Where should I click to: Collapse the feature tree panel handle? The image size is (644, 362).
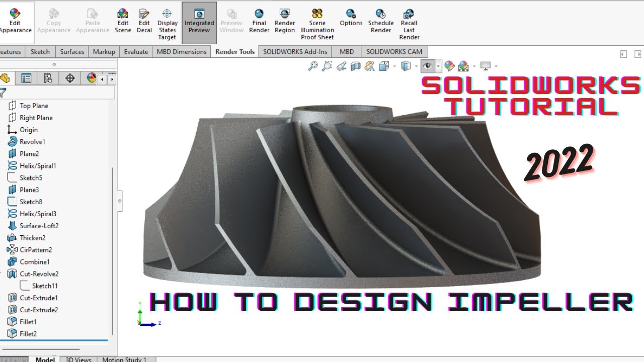point(120,201)
